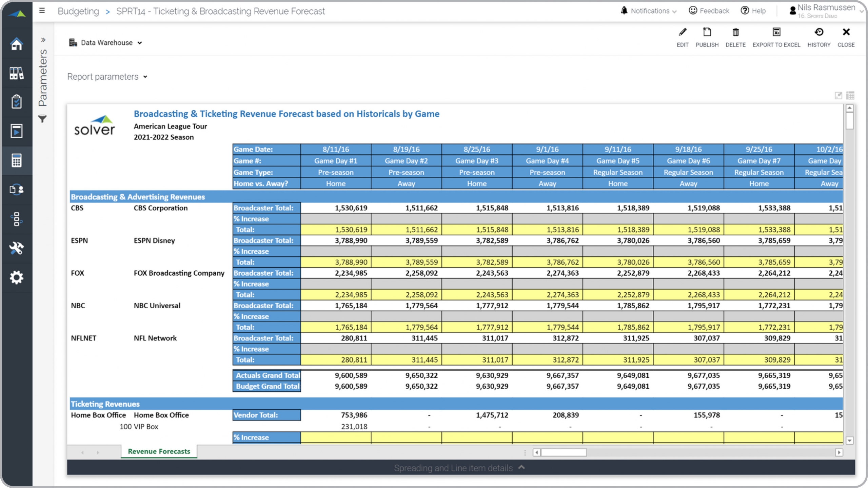This screenshot has height=488, width=868.
Task: Expand the Parameters side panel
Action: coord(43,40)
